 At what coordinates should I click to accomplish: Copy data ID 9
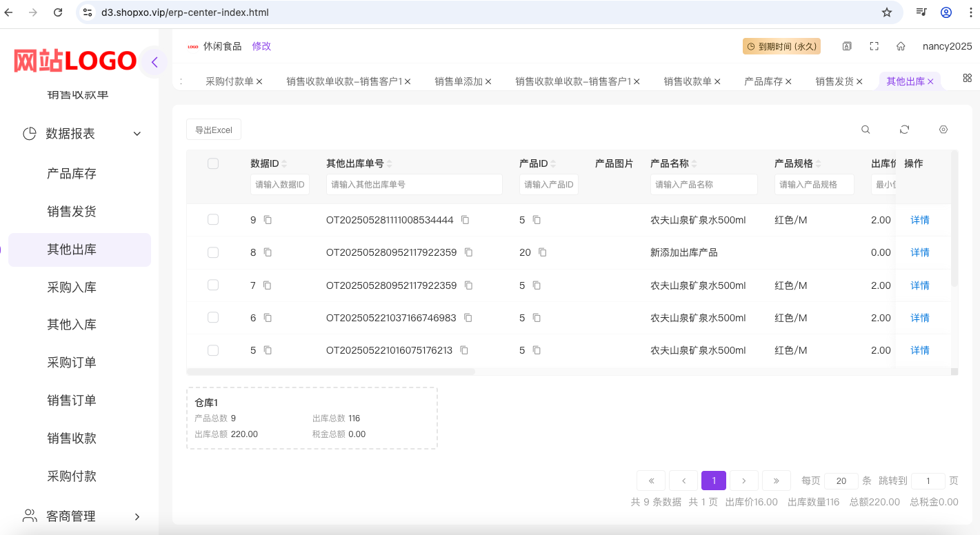click(x=268, y=220)
